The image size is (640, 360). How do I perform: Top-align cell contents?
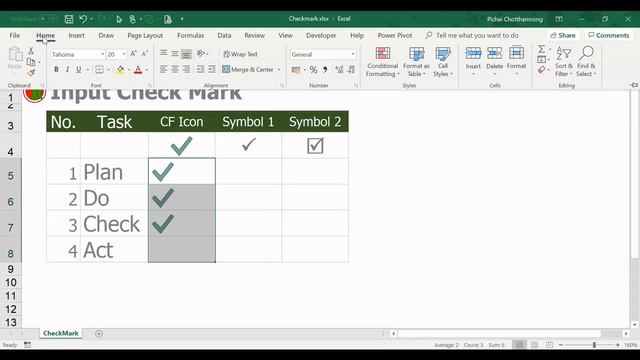click(164, 53)
